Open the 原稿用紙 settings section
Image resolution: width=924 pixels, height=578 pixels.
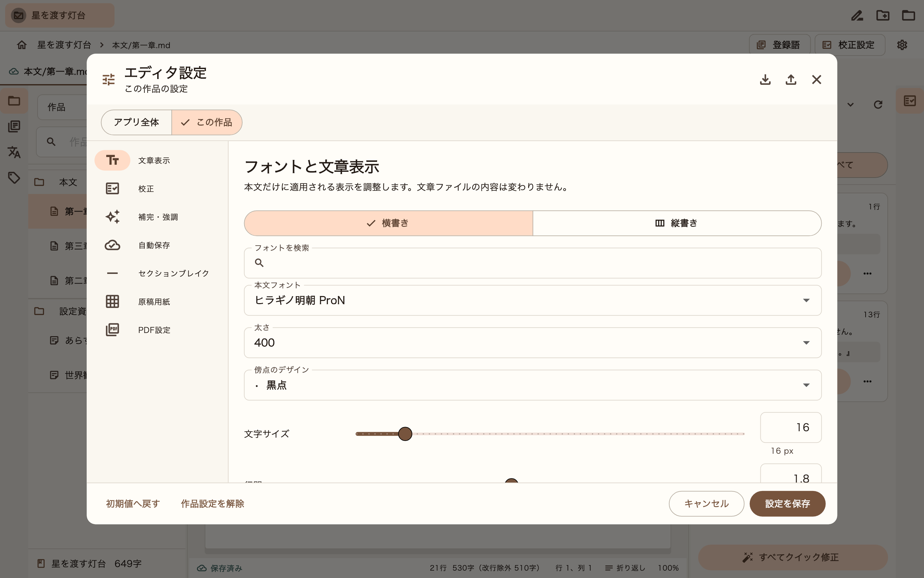click(x=157, y=302)
